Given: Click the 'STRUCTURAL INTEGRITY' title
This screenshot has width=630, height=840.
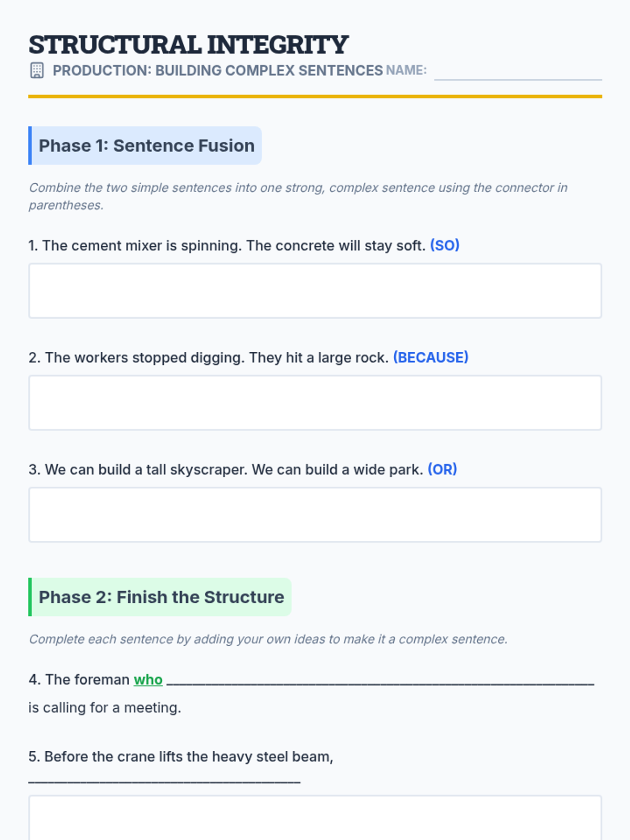Looking at the screenshot, I should [x=188, y=45].
